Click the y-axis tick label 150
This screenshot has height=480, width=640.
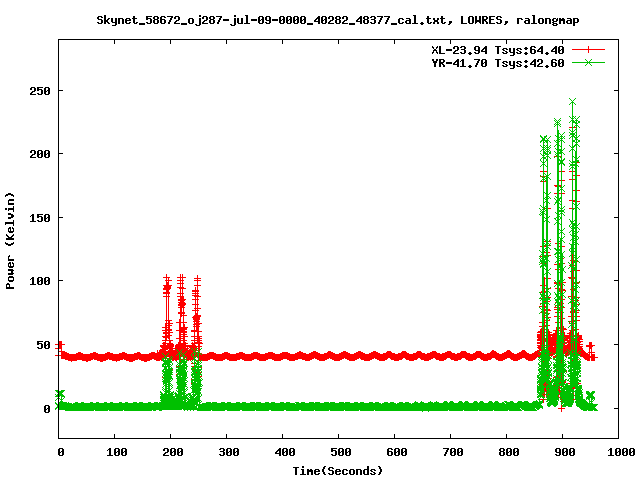point(40,218)
